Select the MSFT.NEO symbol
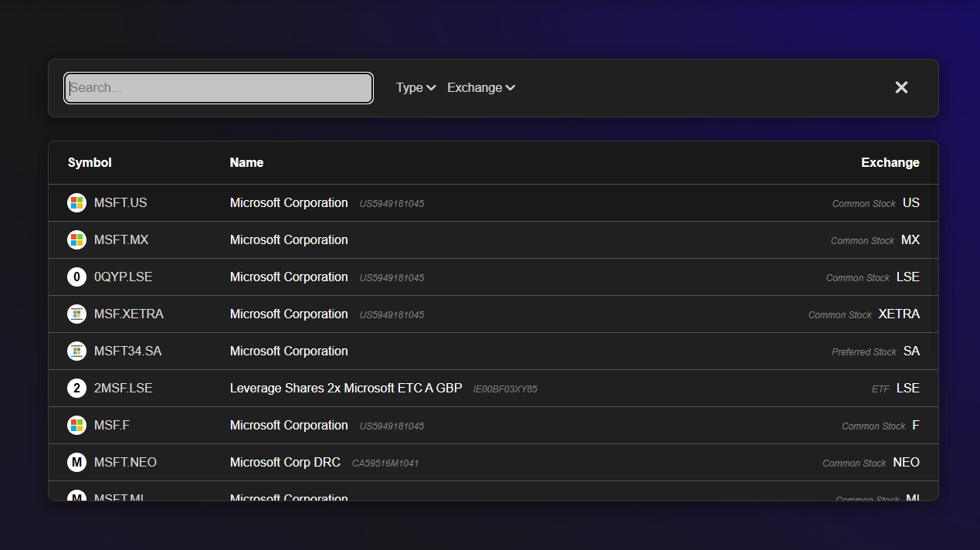980x550 pixels. pyautogui.click(x=125, y=463)
